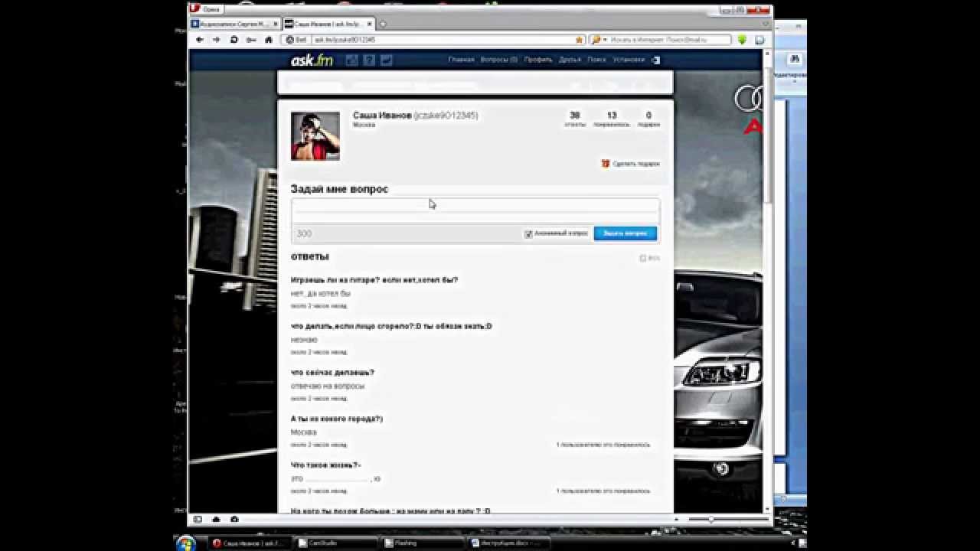Go forward with the browser forward arrow
The image size is (980, 551).
tap(217, 40)
